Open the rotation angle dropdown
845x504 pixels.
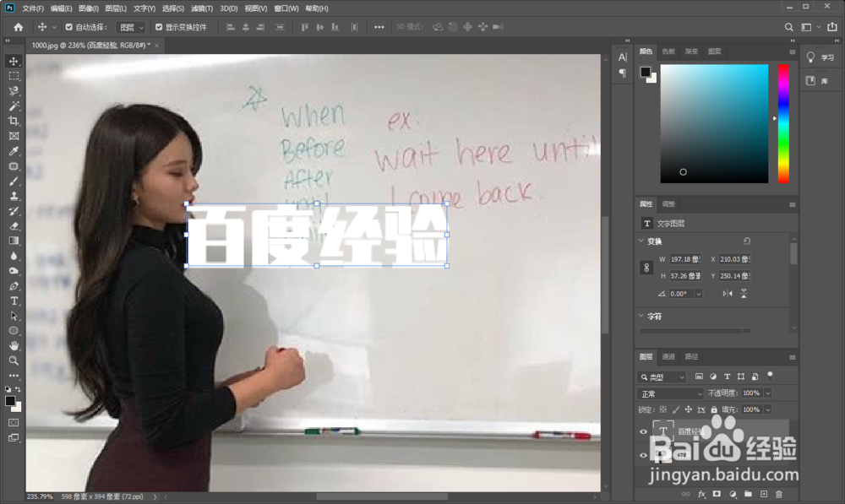coord(699,294)
